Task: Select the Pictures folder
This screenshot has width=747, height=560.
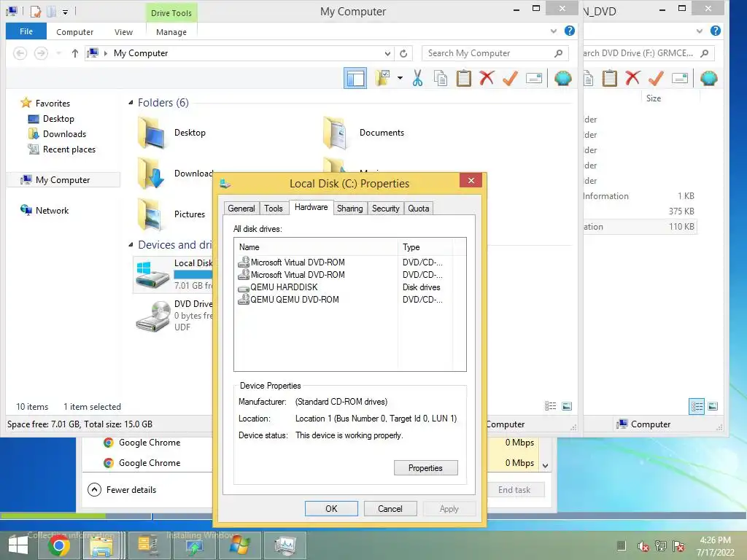Action: click(x=172, y=214)
